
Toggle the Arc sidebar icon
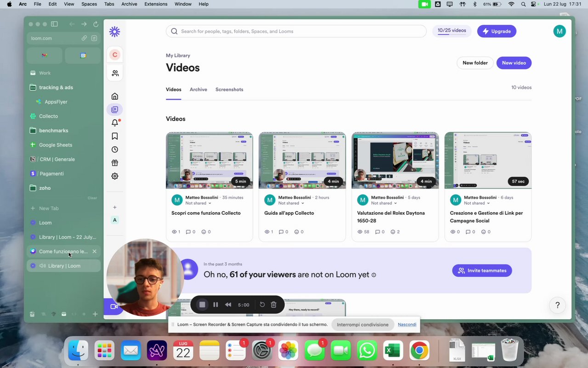[54, 24]
